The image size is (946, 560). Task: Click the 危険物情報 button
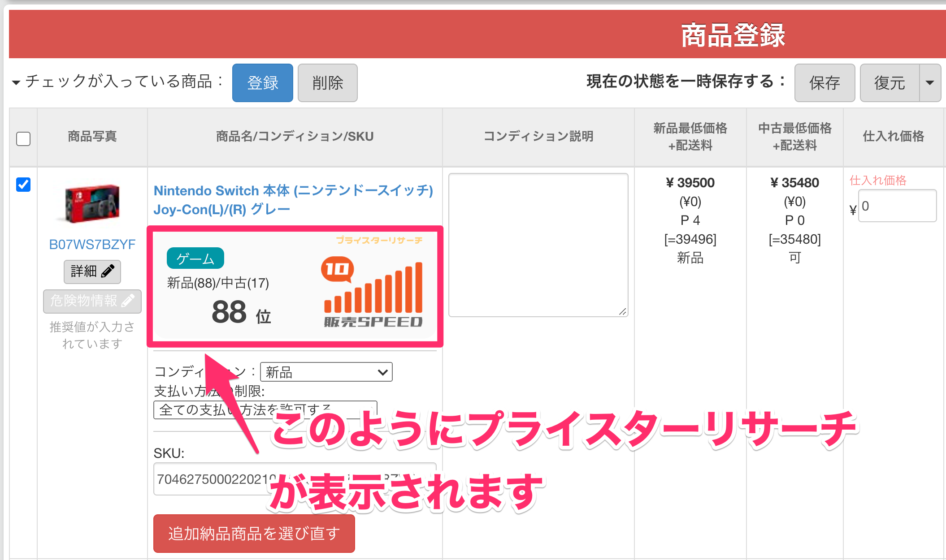point(92,301)
